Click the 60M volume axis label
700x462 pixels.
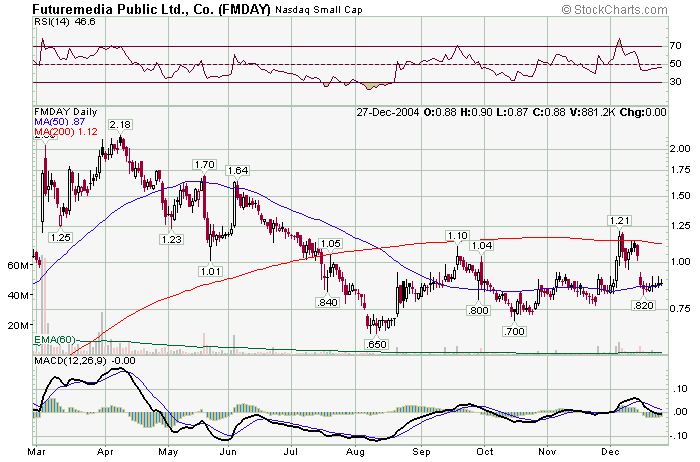point(18,266)
